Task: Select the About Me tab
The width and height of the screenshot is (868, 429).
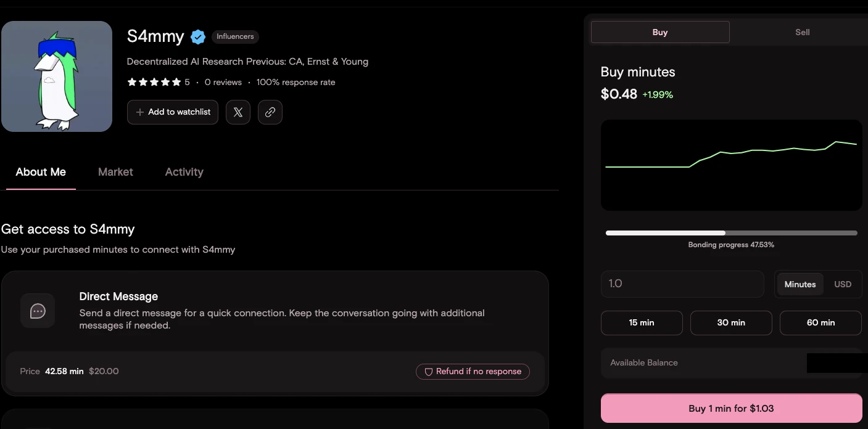Action: [x=41, y=172]
